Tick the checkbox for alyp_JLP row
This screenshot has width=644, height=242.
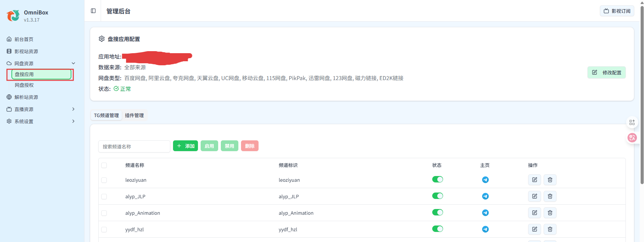104,197
